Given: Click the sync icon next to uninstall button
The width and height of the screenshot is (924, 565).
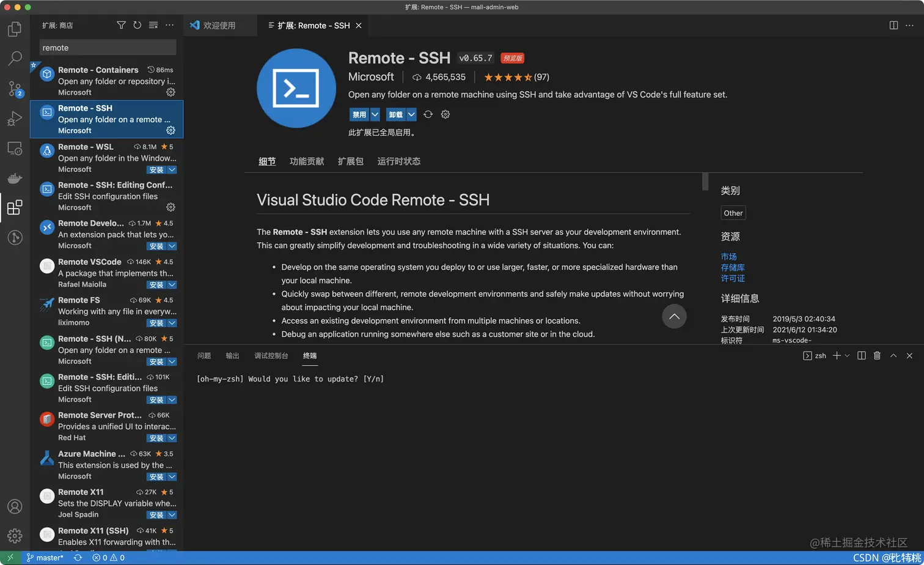Looking at the screenshot, I should pos(428,114).
